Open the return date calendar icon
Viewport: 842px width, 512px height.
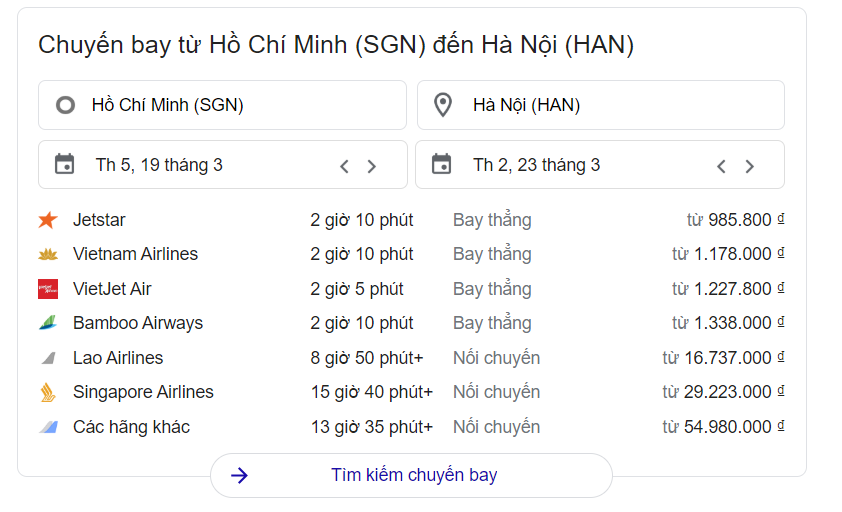click(x=442, y=164)
